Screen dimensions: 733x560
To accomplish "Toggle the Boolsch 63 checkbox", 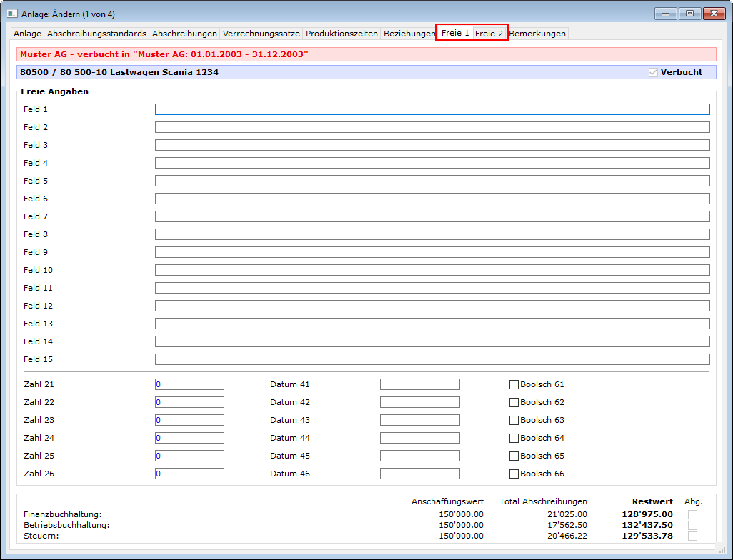I will (514, 420).
